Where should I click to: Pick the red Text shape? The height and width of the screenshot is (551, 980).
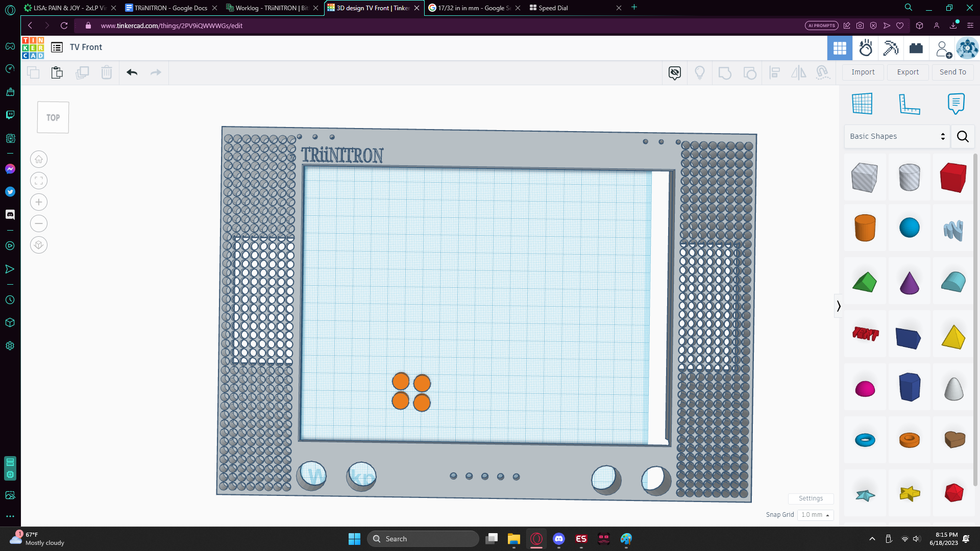[865, 334]
